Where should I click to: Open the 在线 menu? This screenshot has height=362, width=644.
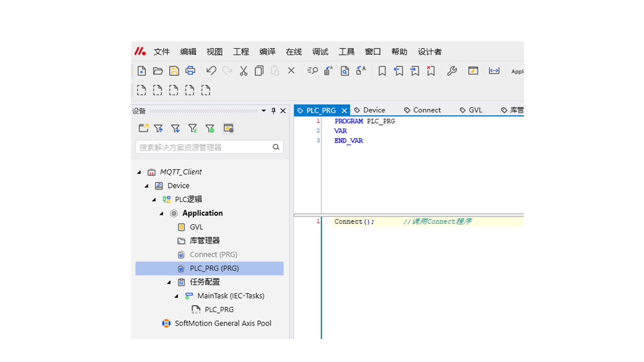pyautogui.click(x=294, y=52)
